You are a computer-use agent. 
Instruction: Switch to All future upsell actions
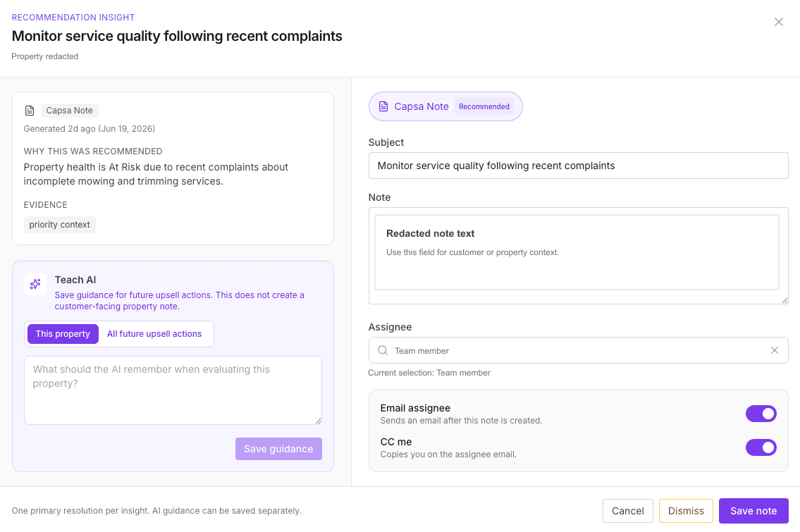(154, 334)
